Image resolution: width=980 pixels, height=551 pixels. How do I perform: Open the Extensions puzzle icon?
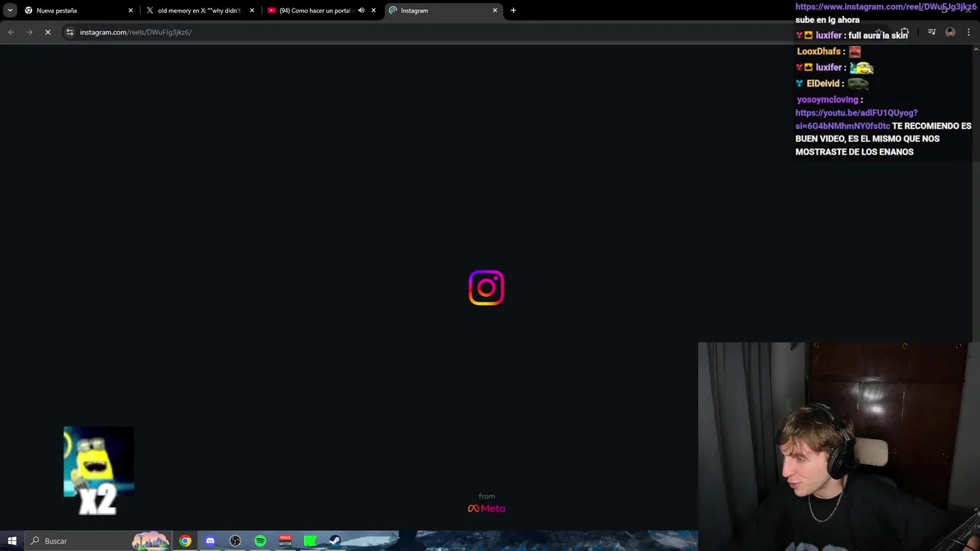[904, 32]
